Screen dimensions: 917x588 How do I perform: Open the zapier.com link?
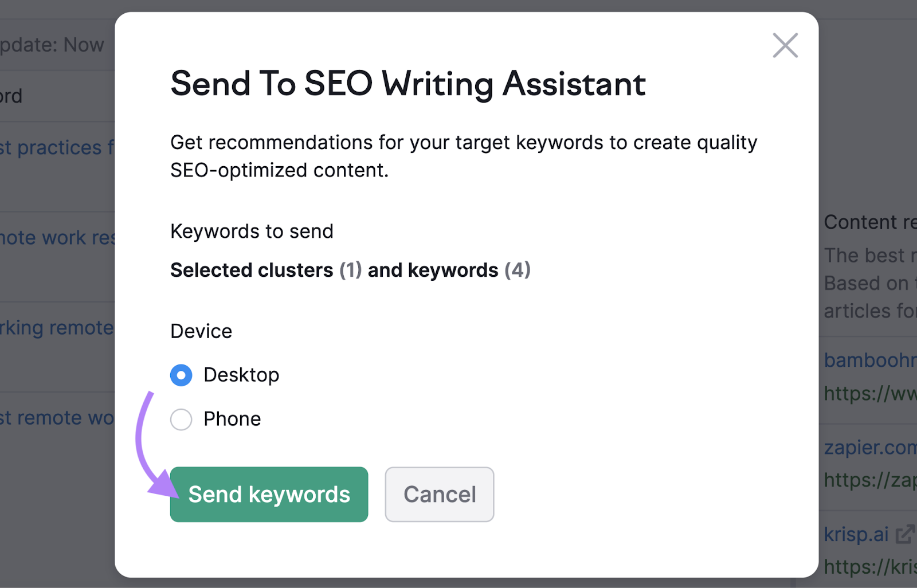click(x=869, y=447)
